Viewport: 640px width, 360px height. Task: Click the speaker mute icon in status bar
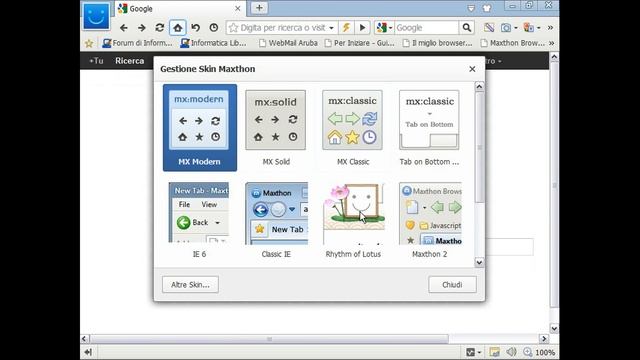511,352
